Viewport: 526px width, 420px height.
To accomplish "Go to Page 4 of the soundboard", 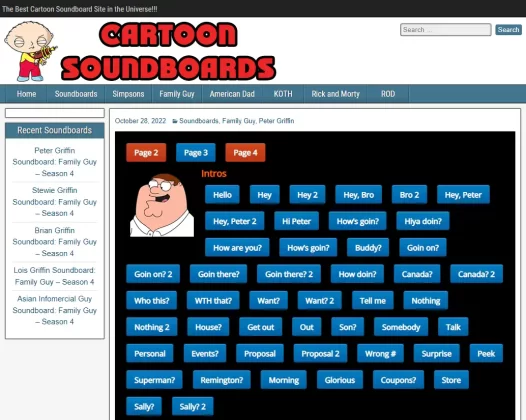I will point(245,153).
